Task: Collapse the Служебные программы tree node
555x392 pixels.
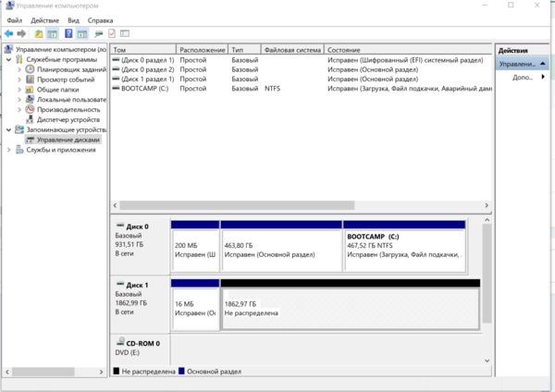Action: click(x=8, y=59)
